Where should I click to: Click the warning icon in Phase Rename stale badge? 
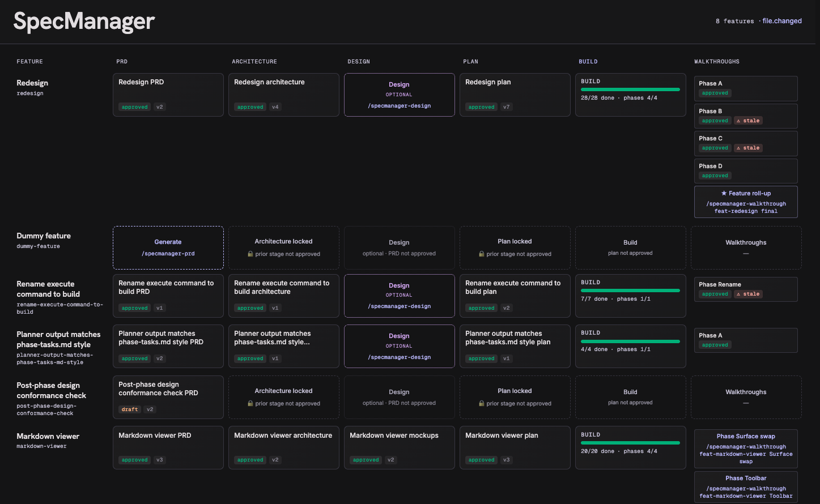pyautogui.click(x=738, y=294)
